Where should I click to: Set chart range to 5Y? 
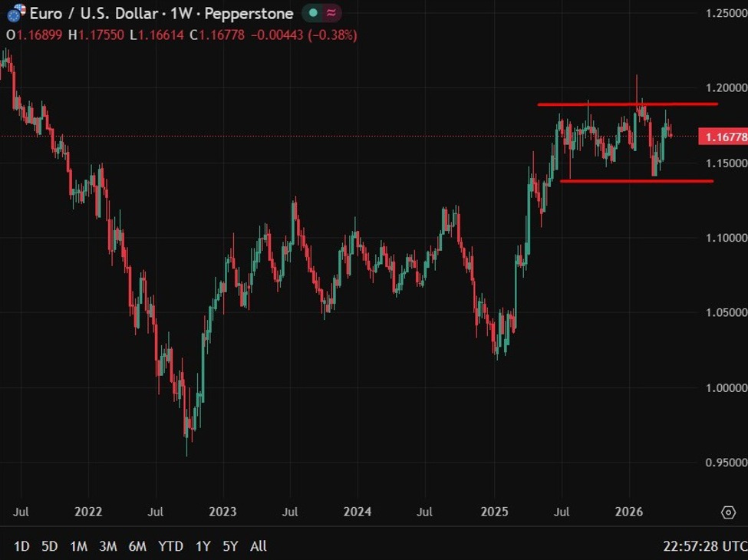(x=230, y=546)
